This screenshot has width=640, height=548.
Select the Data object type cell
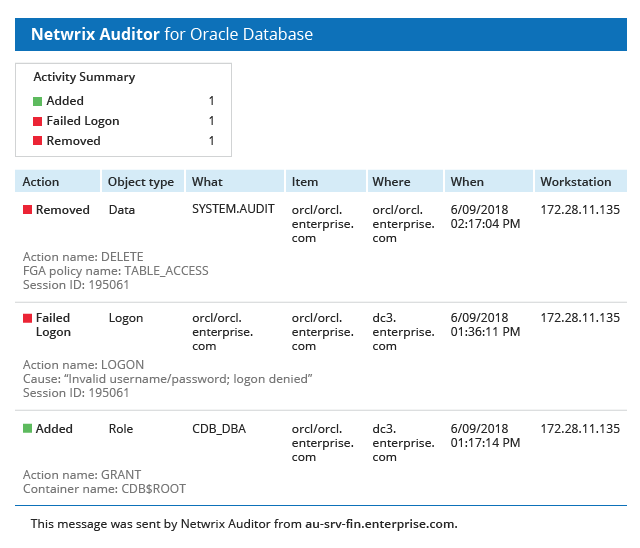[x=122, y=210]
